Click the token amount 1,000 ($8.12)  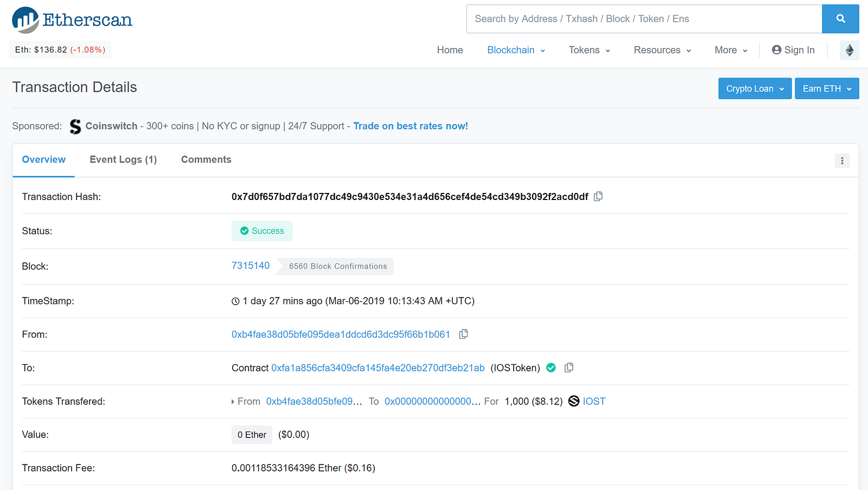[x=534, y=402]
